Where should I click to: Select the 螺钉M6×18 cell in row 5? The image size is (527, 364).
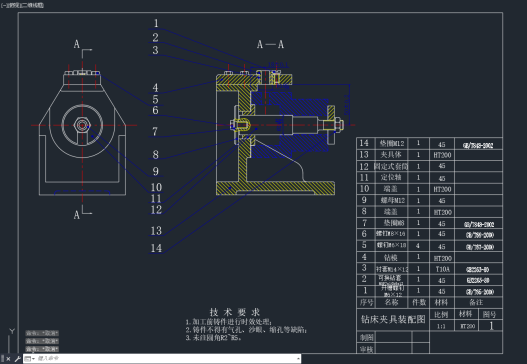point(392,245)
